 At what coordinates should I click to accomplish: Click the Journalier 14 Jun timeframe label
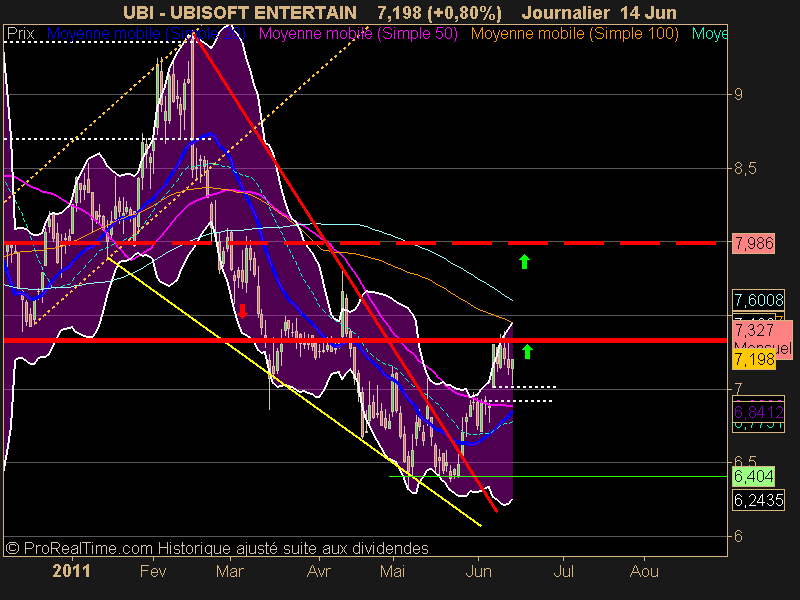point(599,12)
